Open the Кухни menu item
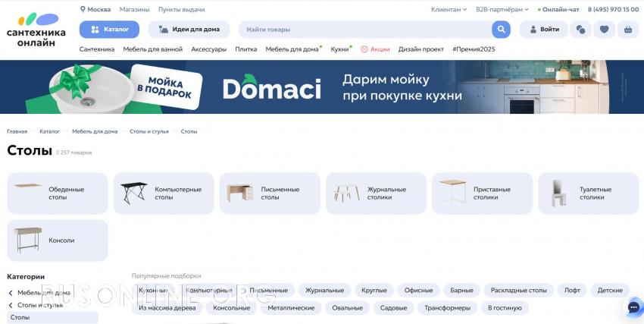This screenshot has height=324, width=644. [339, 49]
